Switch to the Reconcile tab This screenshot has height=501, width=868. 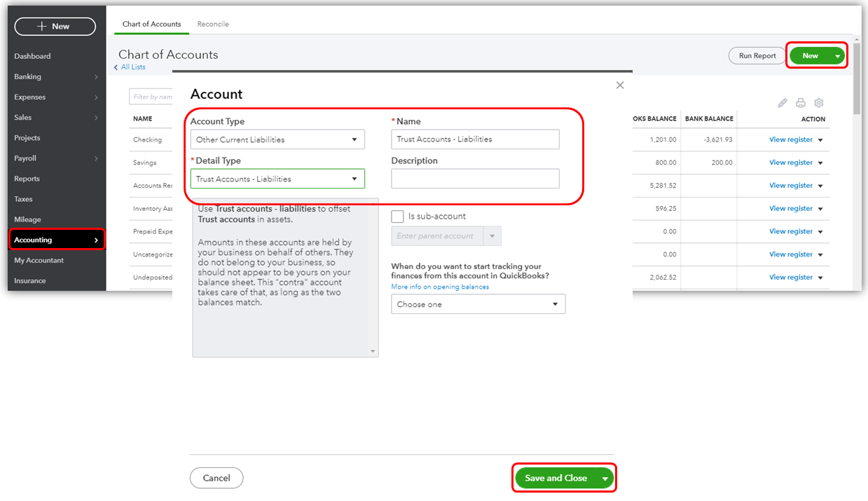coord(213,24)
